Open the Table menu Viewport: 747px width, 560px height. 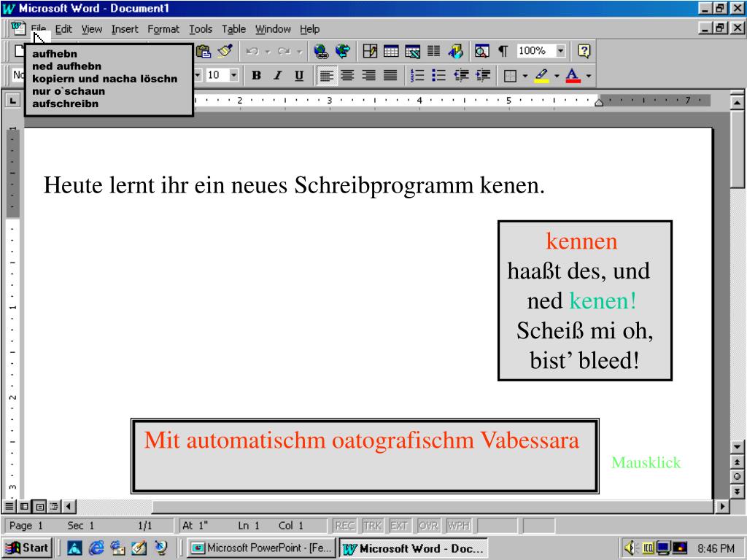pyautogui.click(x=233, y=29)
